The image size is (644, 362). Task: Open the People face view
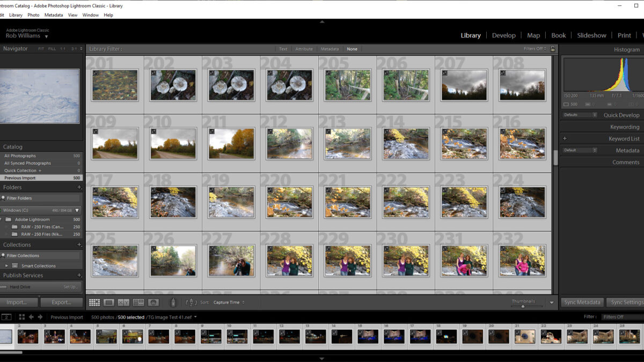[x=153, y=302]
